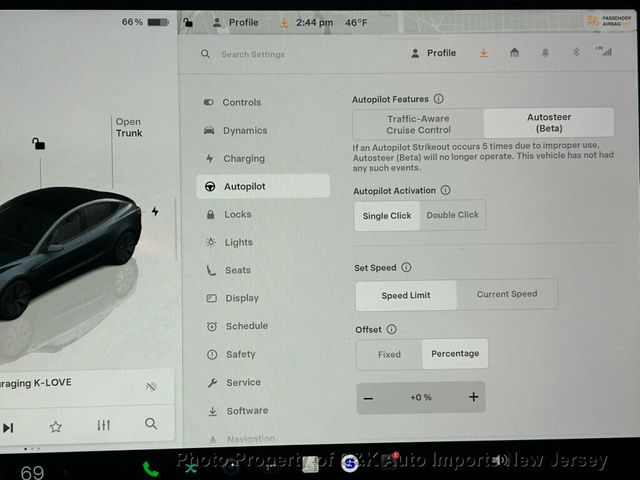Open the Software settings
The width and height of the screenshot is (640, 480).
pos(238,411)
